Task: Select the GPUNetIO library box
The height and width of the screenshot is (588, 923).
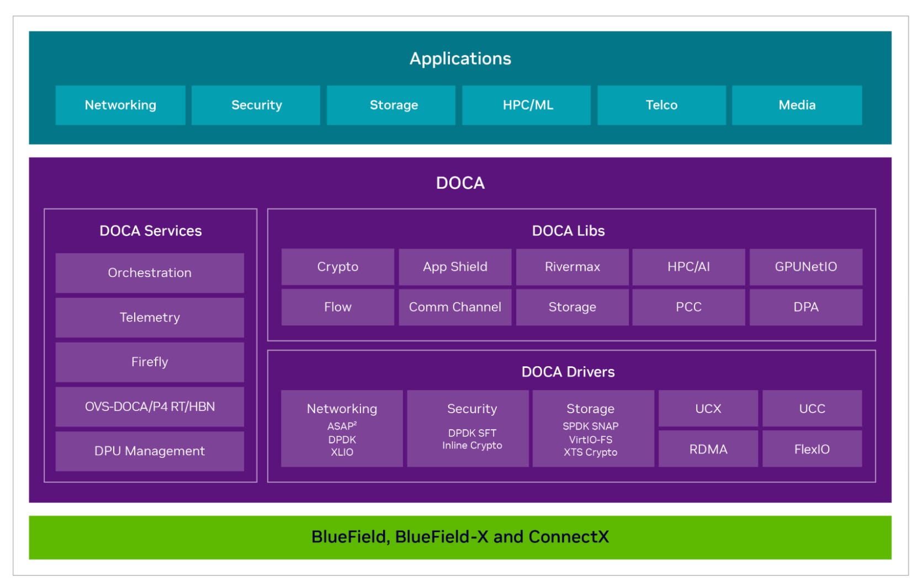Action: pyautogui.click(x=805, y=267)
